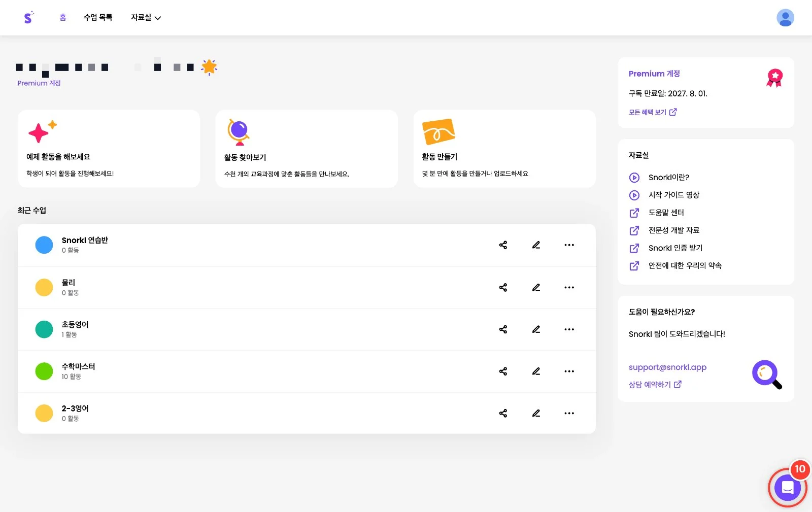The image size is (812, 512).
Task: Share the 수학마스터 class
Action: 503,371
